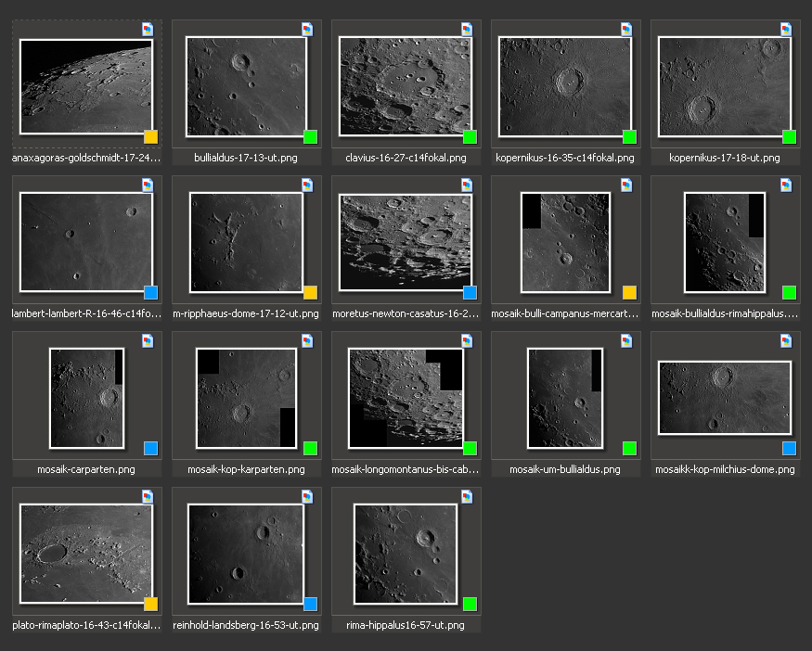Viewport: 812px width, 651px height.
Task: Click green color label on kopernikus-16-35-c14fokal
Action: point(630,137)
